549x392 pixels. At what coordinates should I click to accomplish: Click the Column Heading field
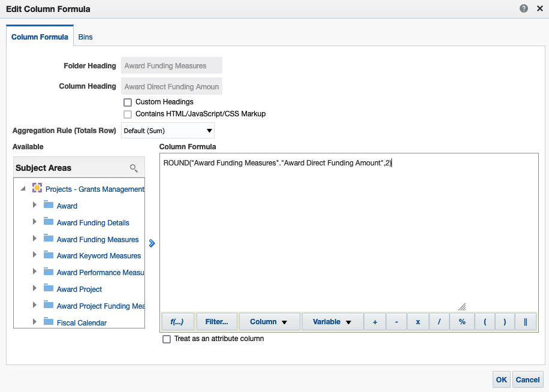[171, 86]
